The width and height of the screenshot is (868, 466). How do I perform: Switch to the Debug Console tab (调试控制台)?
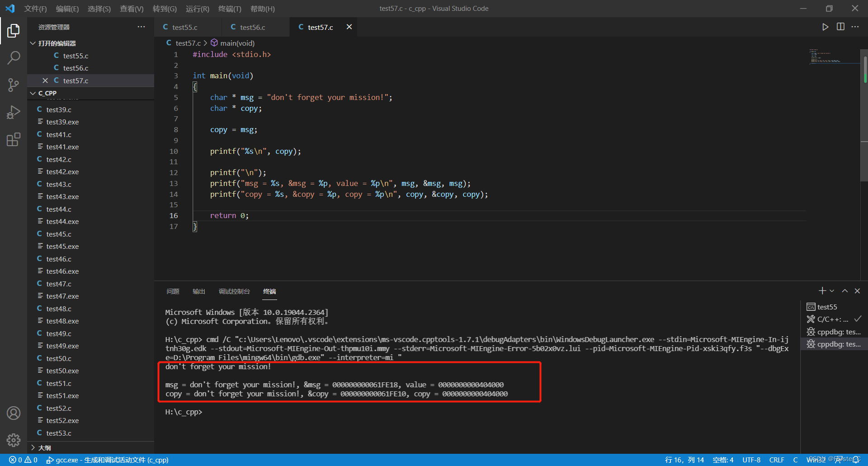[234, 291]
